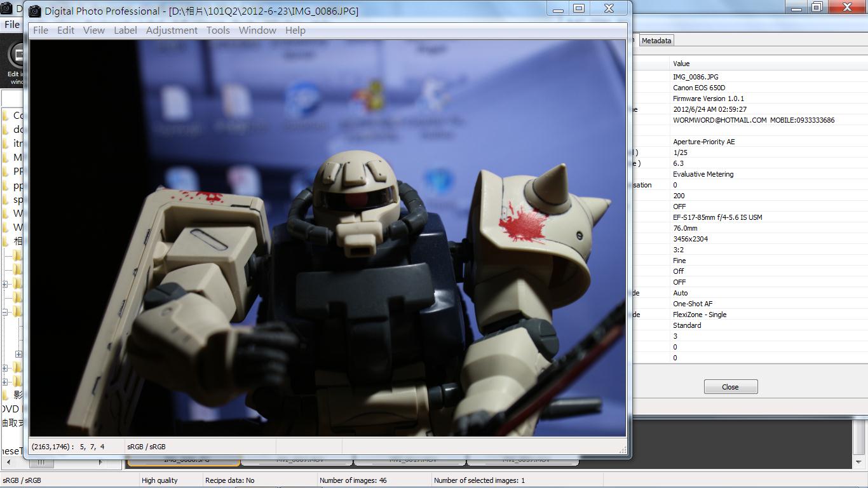Switch to the Metadata tab

[656, 40]
